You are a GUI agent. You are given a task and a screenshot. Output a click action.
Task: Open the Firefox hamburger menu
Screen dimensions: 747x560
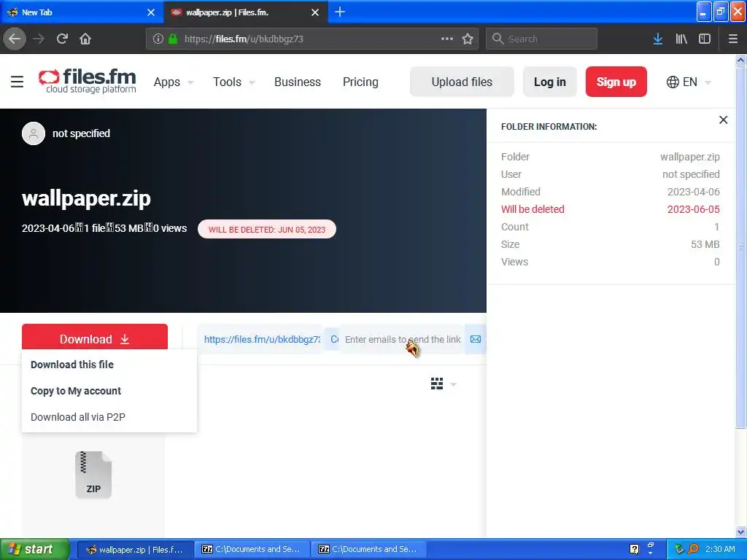coord(733,39)
